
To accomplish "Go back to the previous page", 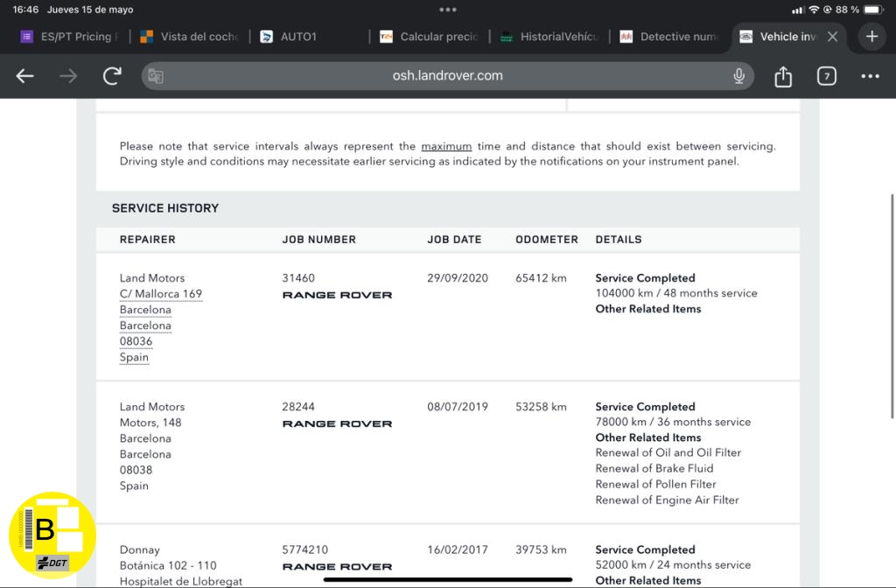I will [24, 75].
